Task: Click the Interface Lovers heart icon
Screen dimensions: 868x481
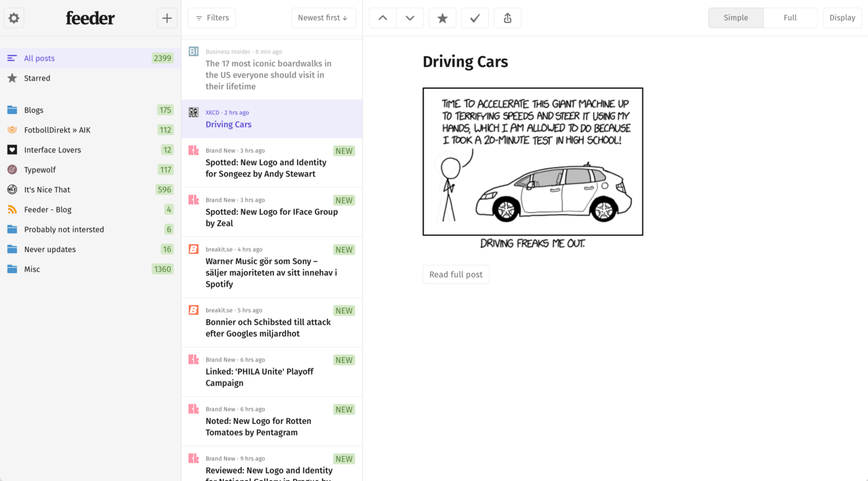Action: click(x=12, y=150)
